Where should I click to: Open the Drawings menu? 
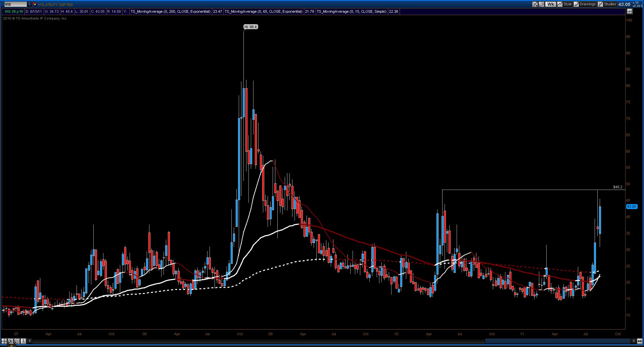(x=588, y=4)
